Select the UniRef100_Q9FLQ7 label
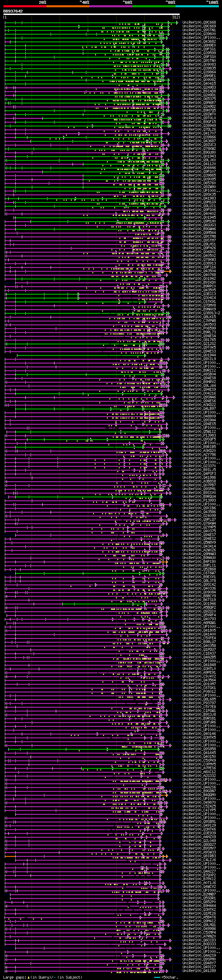This screenshot has height=980, width=222. point(199,520)
